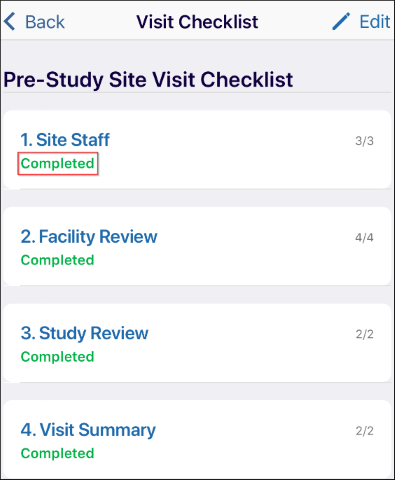Tap the 2/2 progress count for Visit Summary
The height and width of the screenshot is (480, 395).
pos(364,431)
